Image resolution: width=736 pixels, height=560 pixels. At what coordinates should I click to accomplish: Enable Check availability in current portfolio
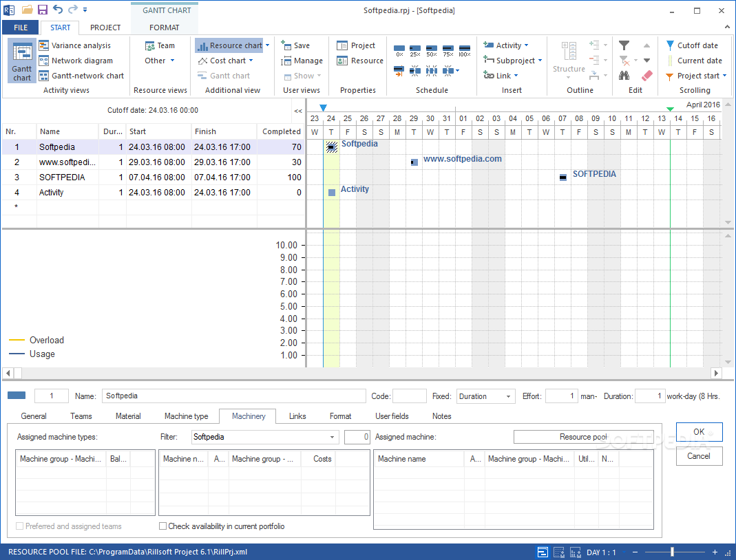pyautogui.click(x=163, y=526)
